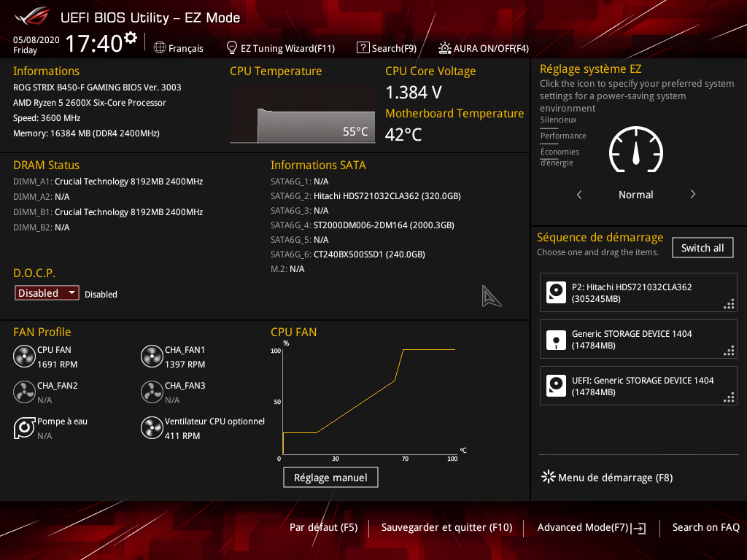Click the date 05/08/2020
This screenshot has height=560, width=747.
coord(36,40)
